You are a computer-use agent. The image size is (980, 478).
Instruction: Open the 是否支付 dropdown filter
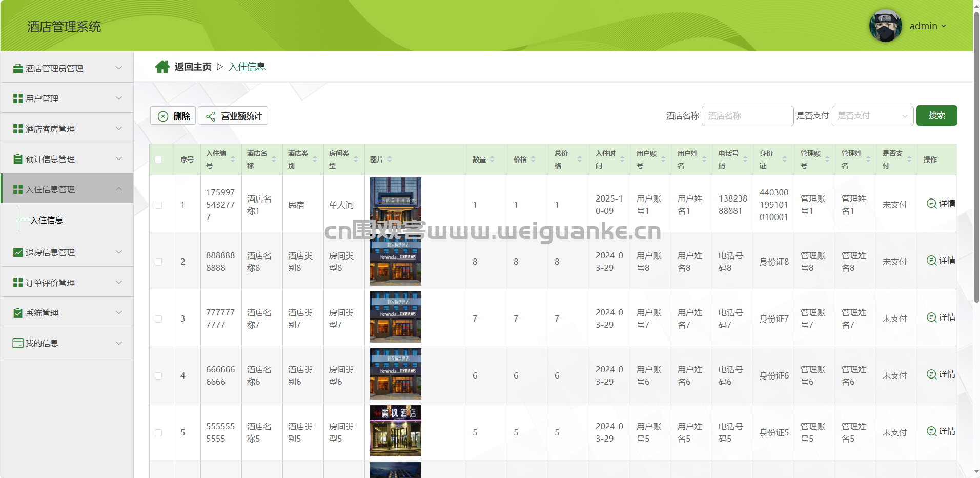pos(872,116)
